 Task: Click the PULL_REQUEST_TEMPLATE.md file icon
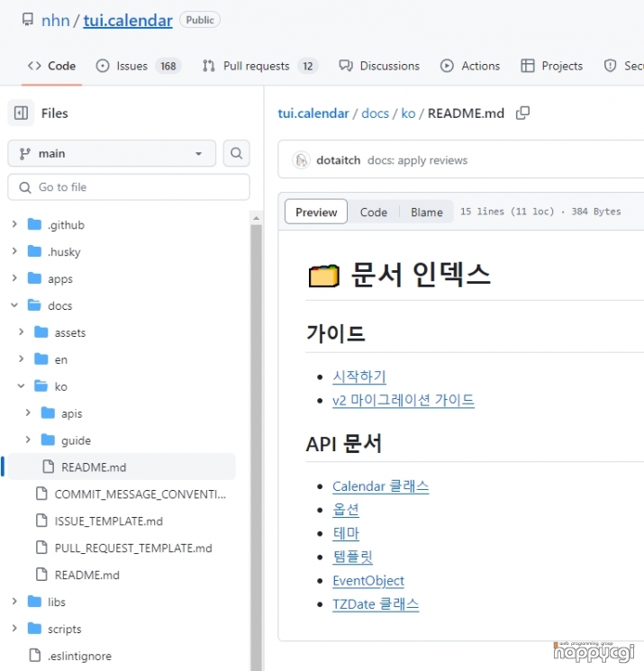tap(41, 548)
